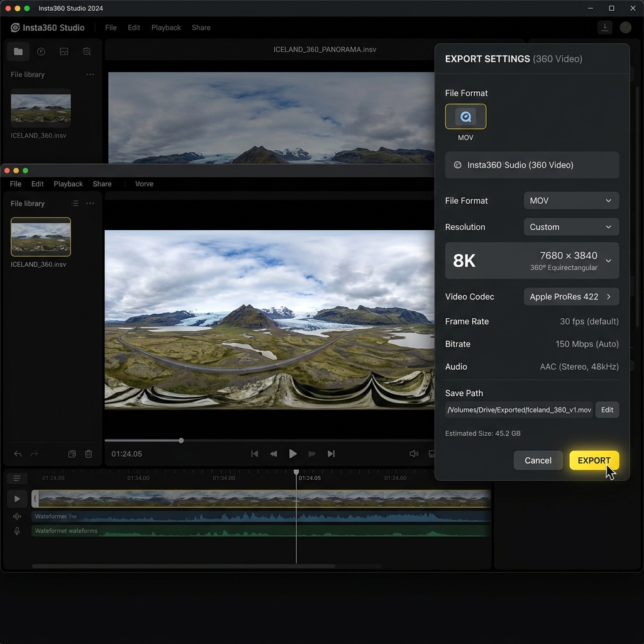644x644 pixels.
Task: Select the microphone track icon in timeline
Action: pos(16,531)
